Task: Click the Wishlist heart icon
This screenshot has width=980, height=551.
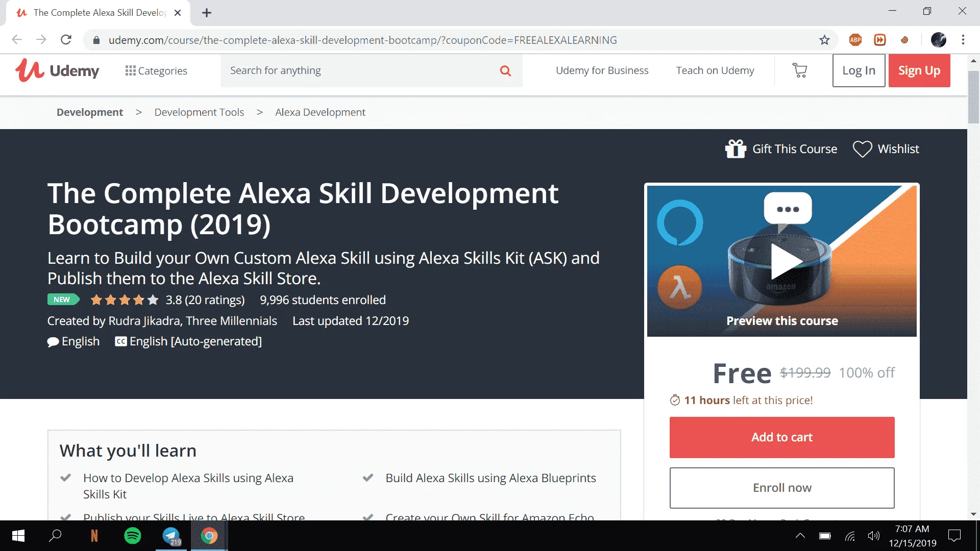Action: (x=863, y=149)
